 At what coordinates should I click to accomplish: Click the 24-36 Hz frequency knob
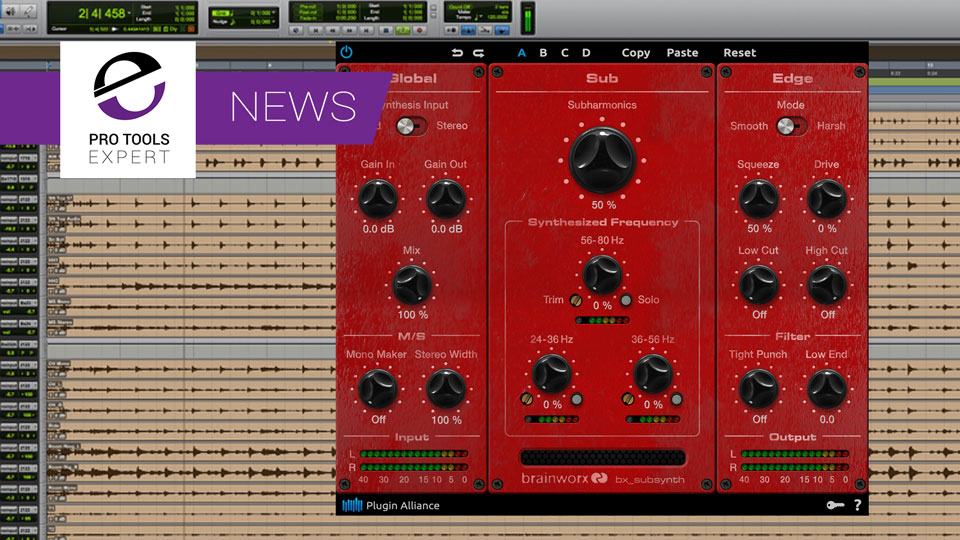552,373
